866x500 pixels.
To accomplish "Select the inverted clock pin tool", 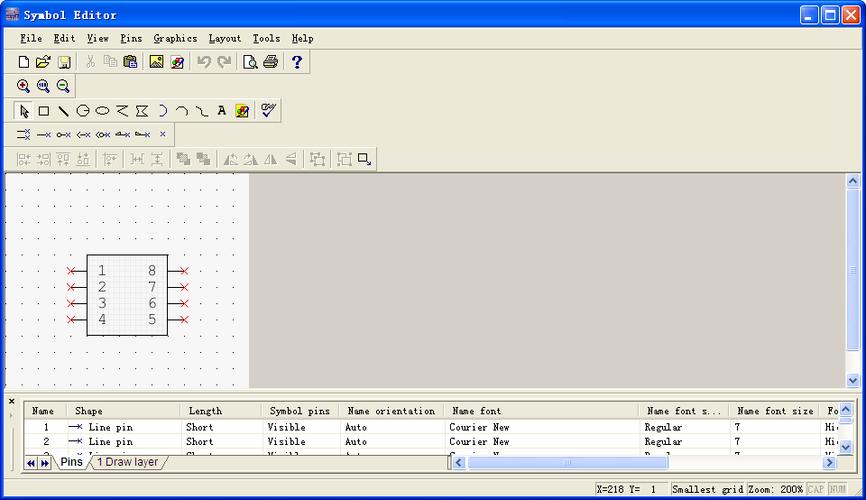I will [x=103, y=134].
